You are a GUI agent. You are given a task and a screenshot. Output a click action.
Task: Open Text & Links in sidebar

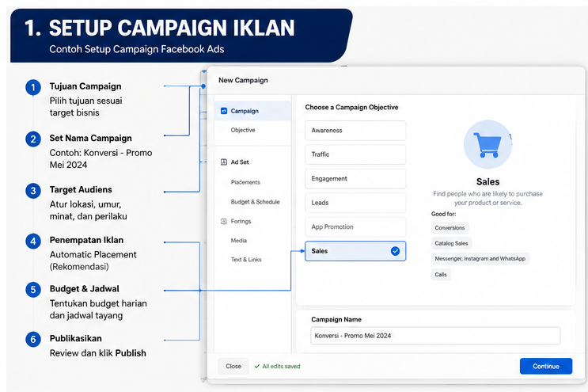246,259
